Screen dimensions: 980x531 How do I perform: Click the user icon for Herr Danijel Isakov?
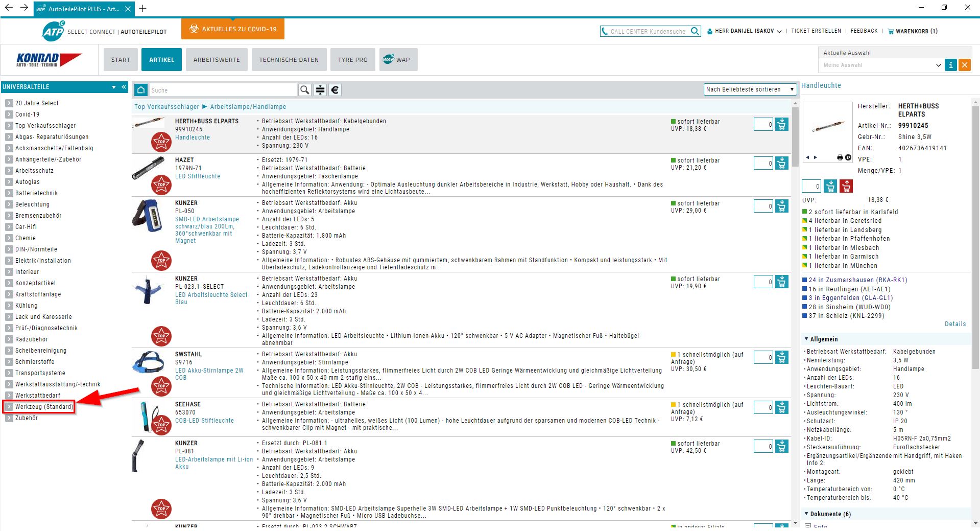click(x=710, y=31)
